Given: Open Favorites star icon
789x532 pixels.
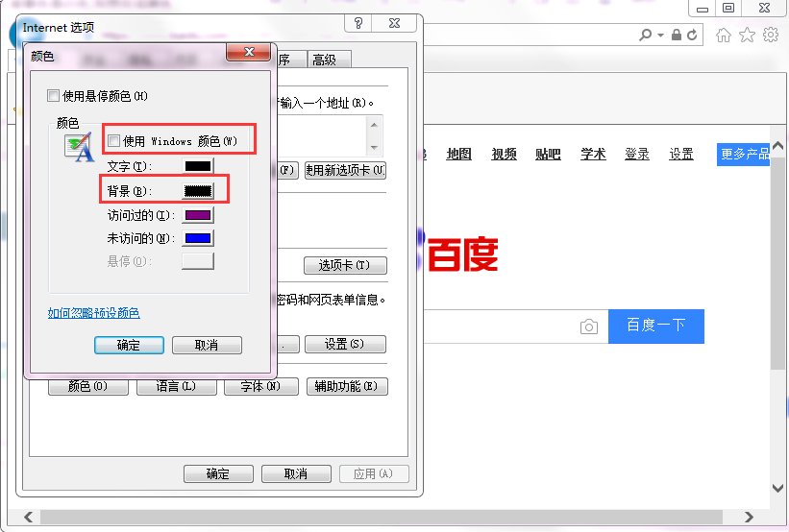Looking at the screenshot, I should coord(747,35).
